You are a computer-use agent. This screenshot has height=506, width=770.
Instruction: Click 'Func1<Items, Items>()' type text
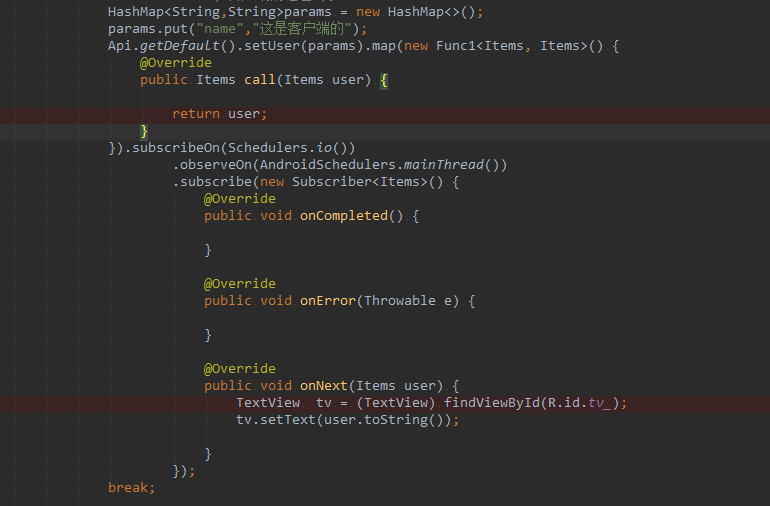coord(520,46)
